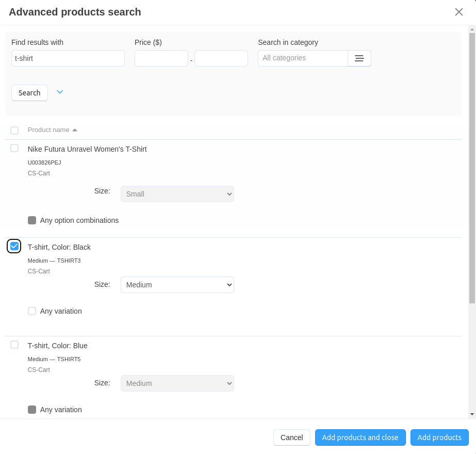
Task: Toggle the select-all products checkbox
Action: point(14,131)
